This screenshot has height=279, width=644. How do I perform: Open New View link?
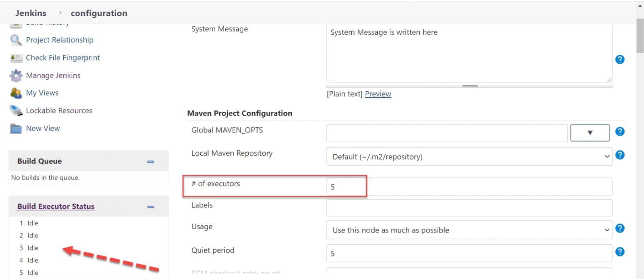43,129
